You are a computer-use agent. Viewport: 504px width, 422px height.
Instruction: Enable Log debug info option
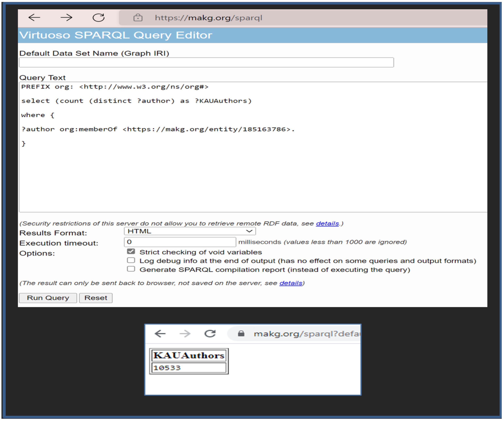(131, 260)
